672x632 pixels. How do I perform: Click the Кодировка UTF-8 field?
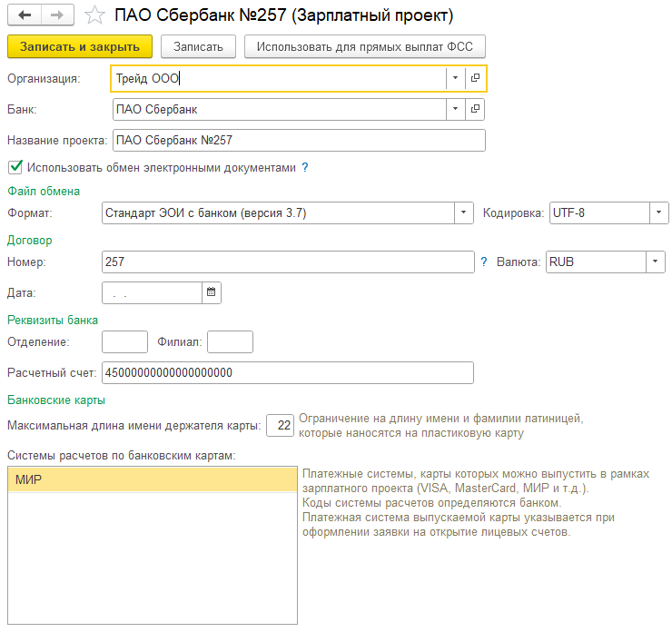[x=599, y=213]
